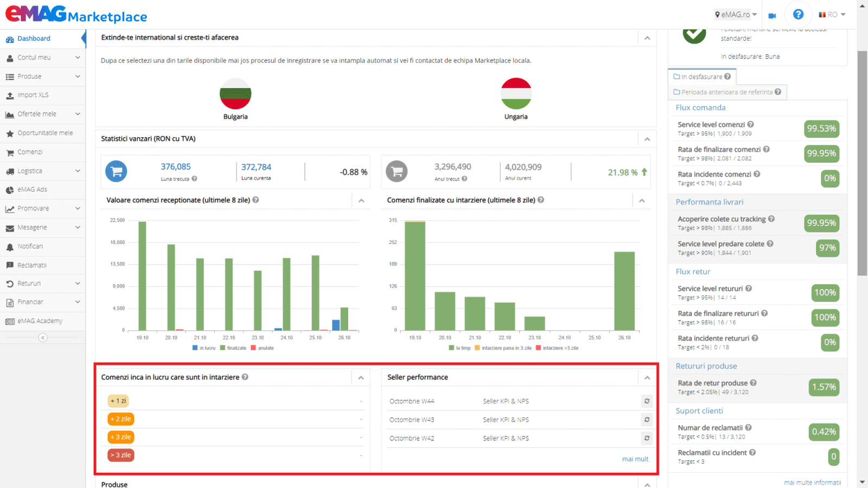Collapse the sidebar with the arrow icon
The height and width of the screenshot is (488, 868).
43,338
